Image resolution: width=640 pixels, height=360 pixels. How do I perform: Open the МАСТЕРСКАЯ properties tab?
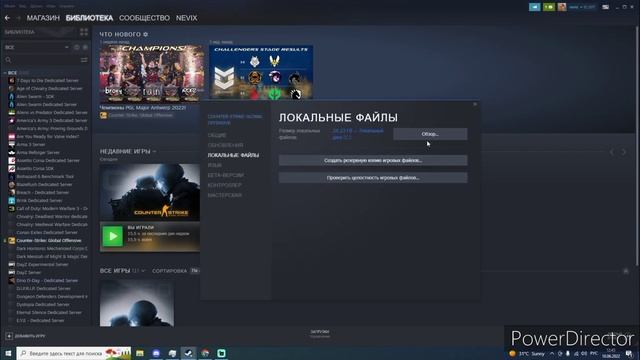click(224, 195)
